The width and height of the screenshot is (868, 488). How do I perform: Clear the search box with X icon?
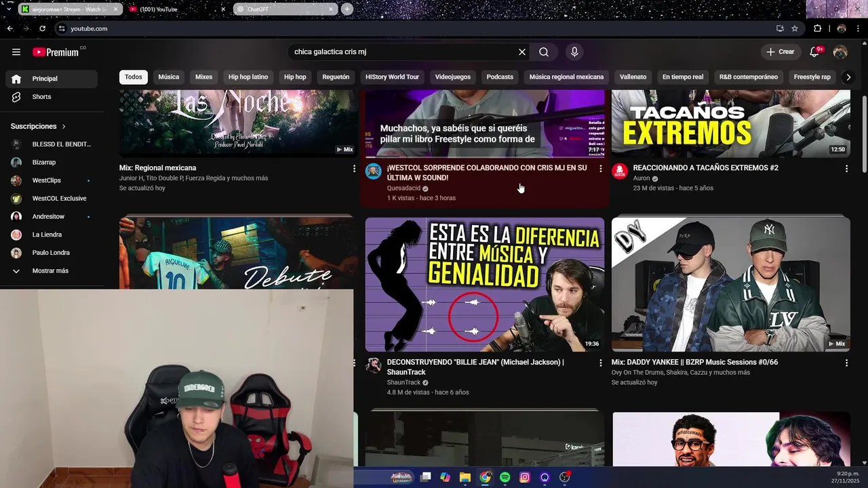[522, 52]
